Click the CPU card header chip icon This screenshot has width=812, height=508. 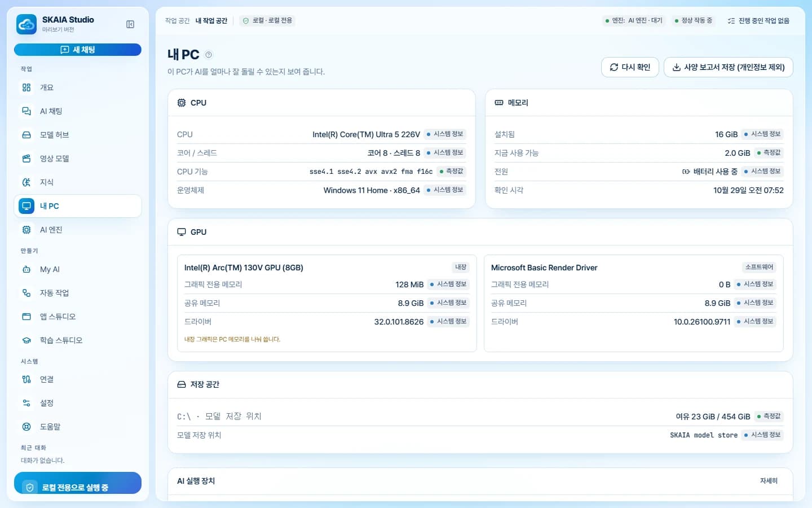[x=182, y=103]
